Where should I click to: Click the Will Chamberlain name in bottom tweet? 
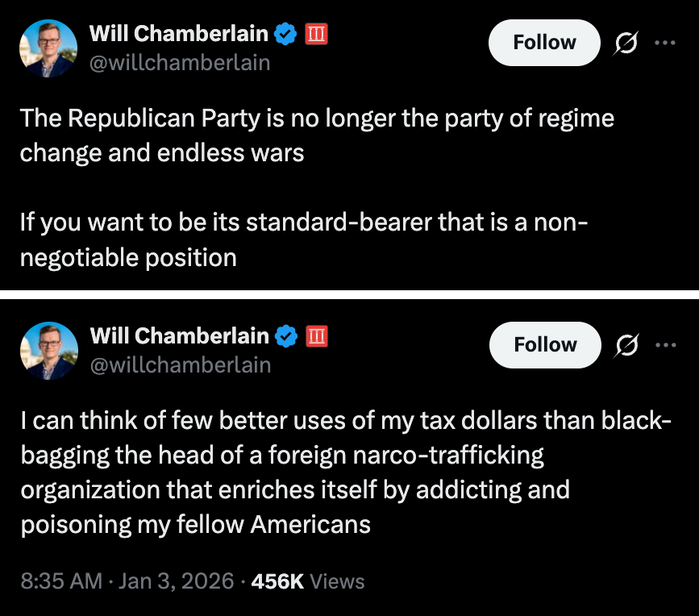tap(179, 335)
